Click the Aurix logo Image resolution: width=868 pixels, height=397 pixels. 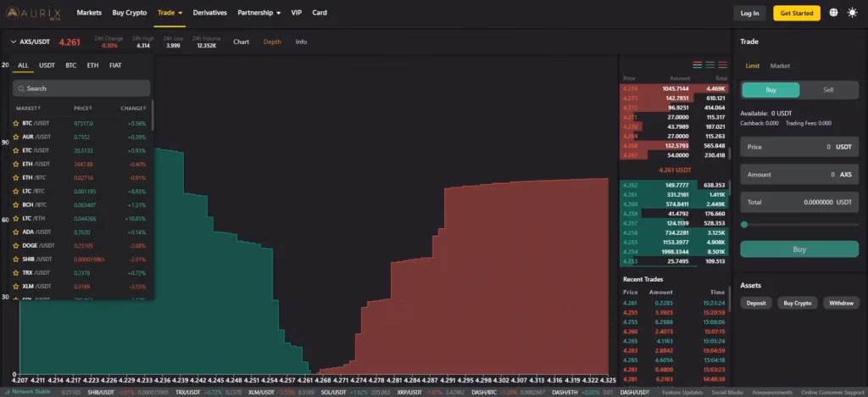[x=32, y=13]
